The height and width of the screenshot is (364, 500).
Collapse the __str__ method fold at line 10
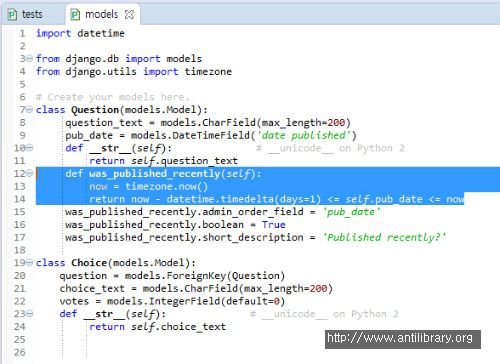[x=30, y=147]
